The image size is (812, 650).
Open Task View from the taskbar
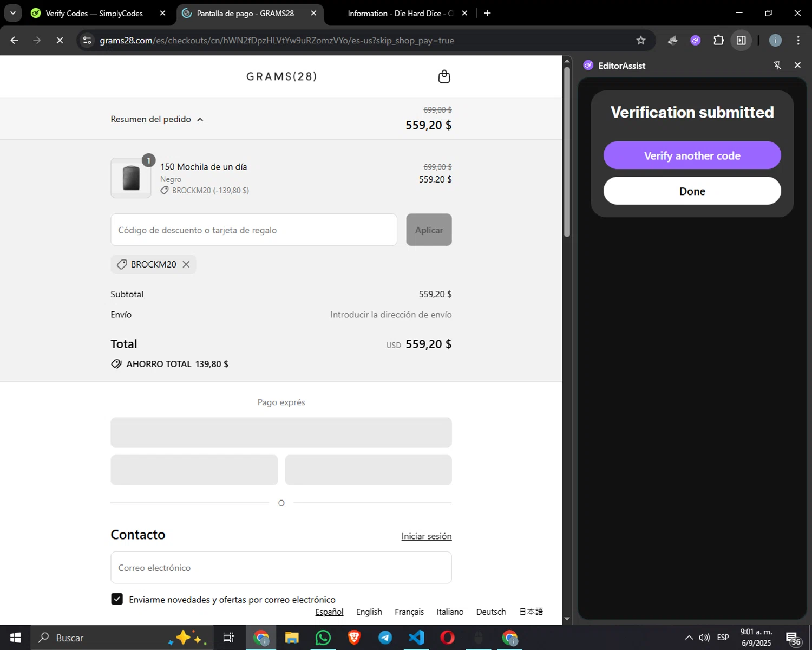[x=228, y=638]
